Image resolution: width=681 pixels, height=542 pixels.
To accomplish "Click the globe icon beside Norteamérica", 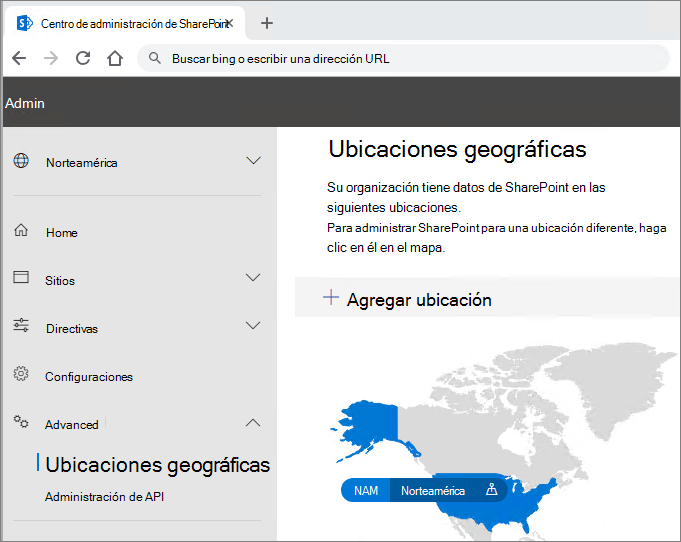I will [21, 161].
